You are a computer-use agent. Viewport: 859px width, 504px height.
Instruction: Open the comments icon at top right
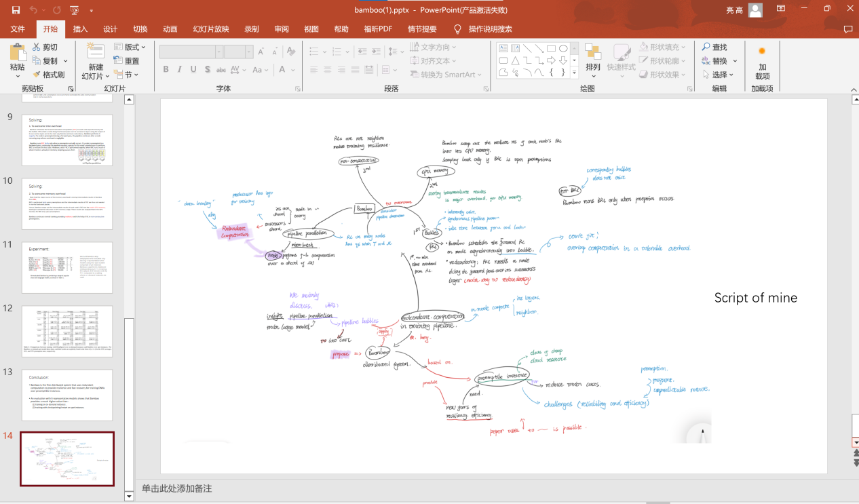(x=847, y=29)
